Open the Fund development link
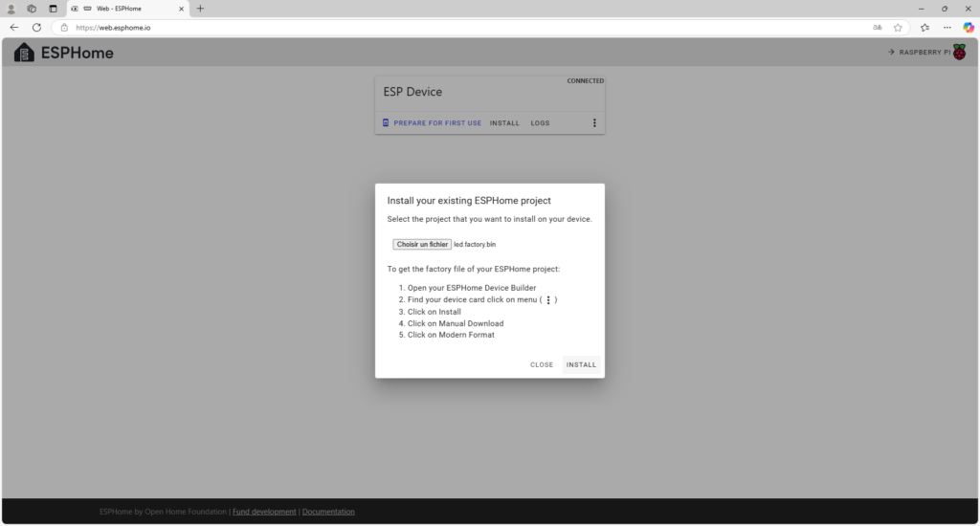 tap(264, 512)
